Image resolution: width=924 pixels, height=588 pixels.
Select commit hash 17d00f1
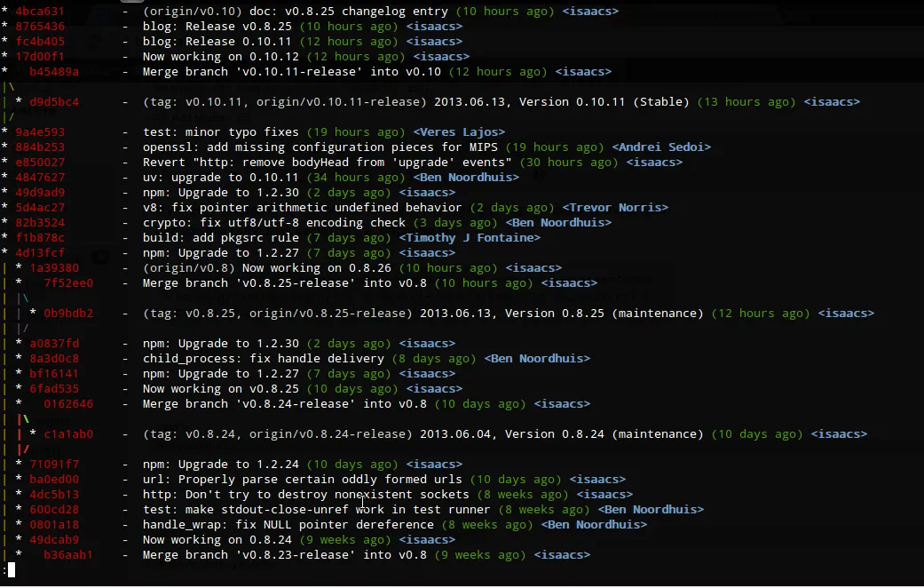point(40,57)
